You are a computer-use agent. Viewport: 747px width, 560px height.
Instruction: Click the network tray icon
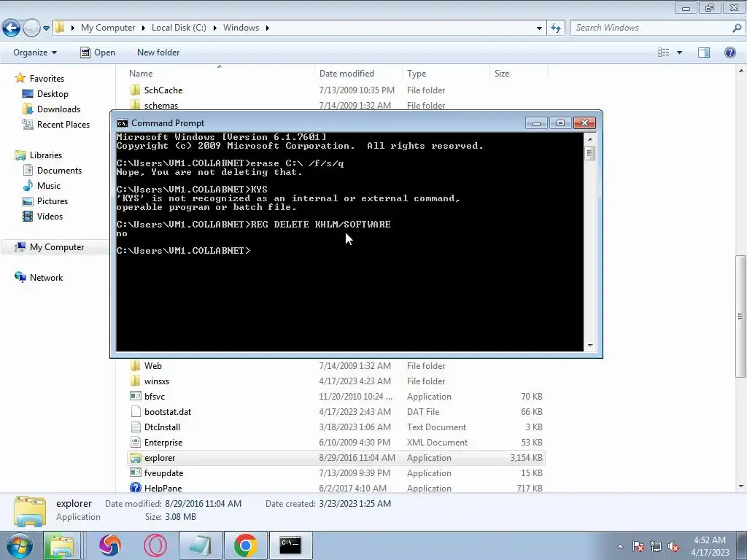(x=656, y=546)
